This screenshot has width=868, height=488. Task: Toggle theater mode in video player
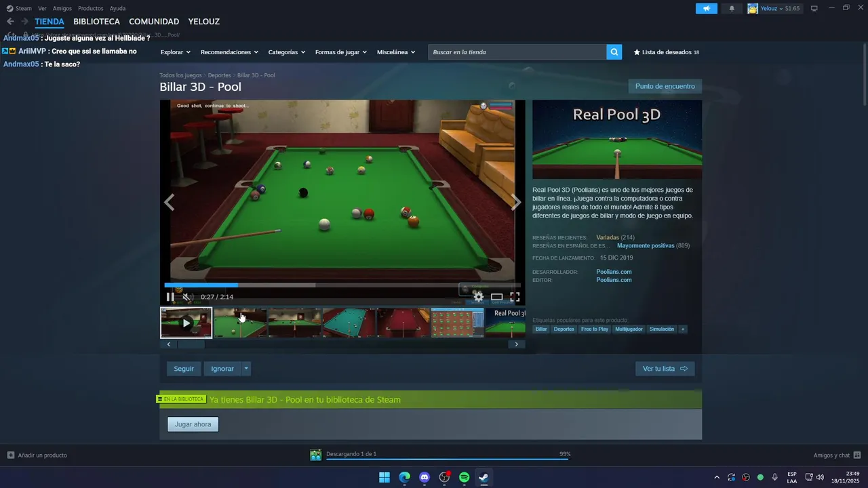[496, 297]
